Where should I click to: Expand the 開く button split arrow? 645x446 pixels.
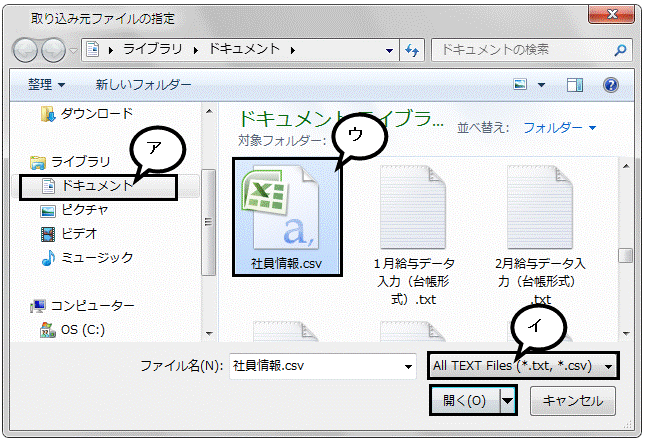tap(508, 400)
